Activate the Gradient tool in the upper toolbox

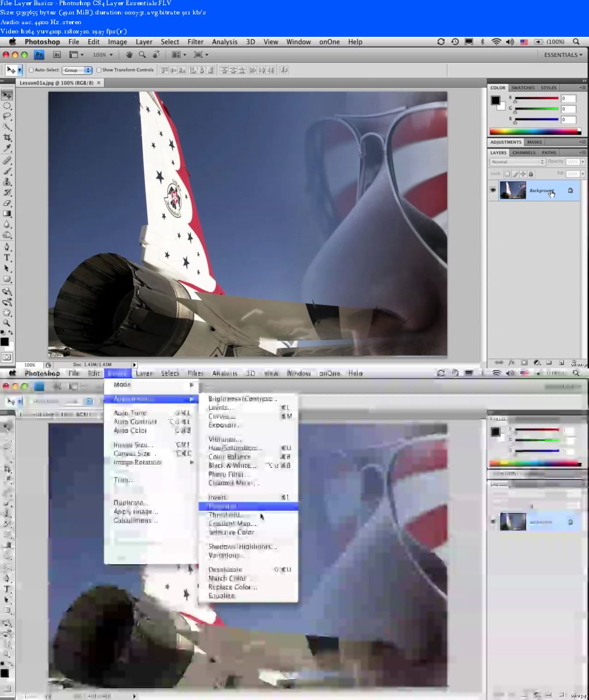point(7,214)
